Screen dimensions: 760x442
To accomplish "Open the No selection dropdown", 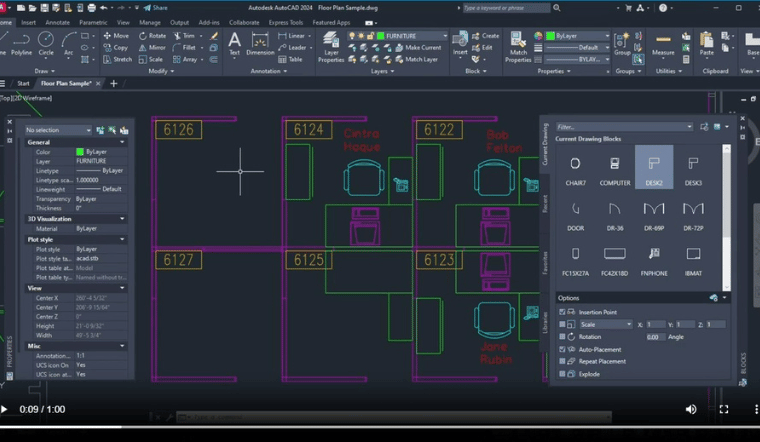I will coord(58,130).
